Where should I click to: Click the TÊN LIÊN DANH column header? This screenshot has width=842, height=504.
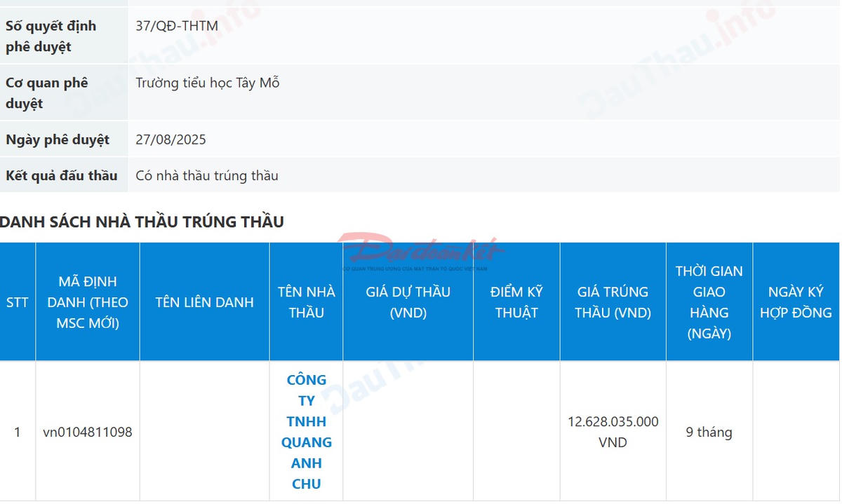(x=204, y=302)
